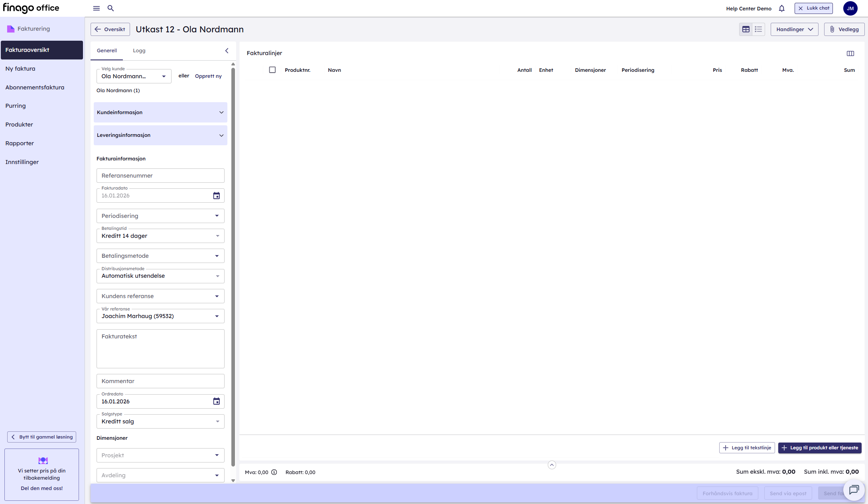Image resolution: width=868 pixels, height=504 pixels.
Task: Click the search magnifier icon
Action: click(x=111, y=8)
